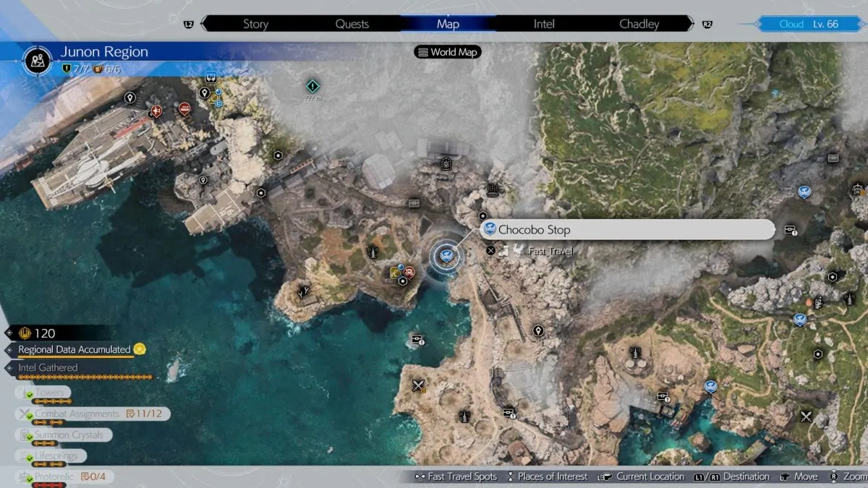868x488 pixels.
Task: Click the R2 next-tab button
Action: point(707,25)
